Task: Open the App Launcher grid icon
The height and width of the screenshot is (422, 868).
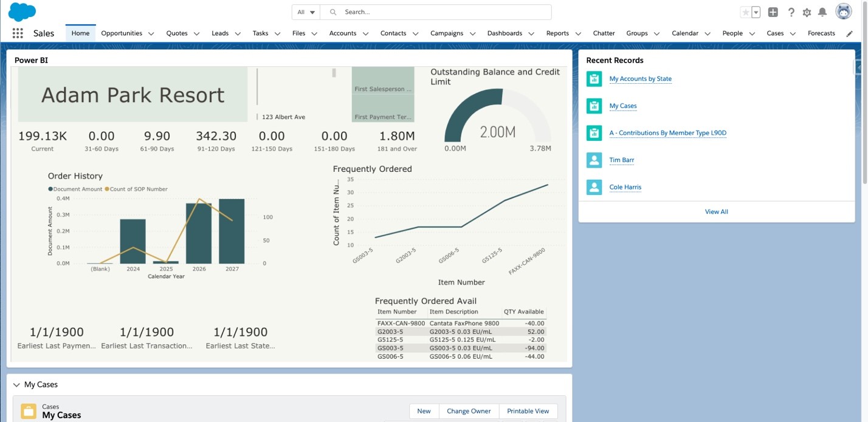Action: 18,33
